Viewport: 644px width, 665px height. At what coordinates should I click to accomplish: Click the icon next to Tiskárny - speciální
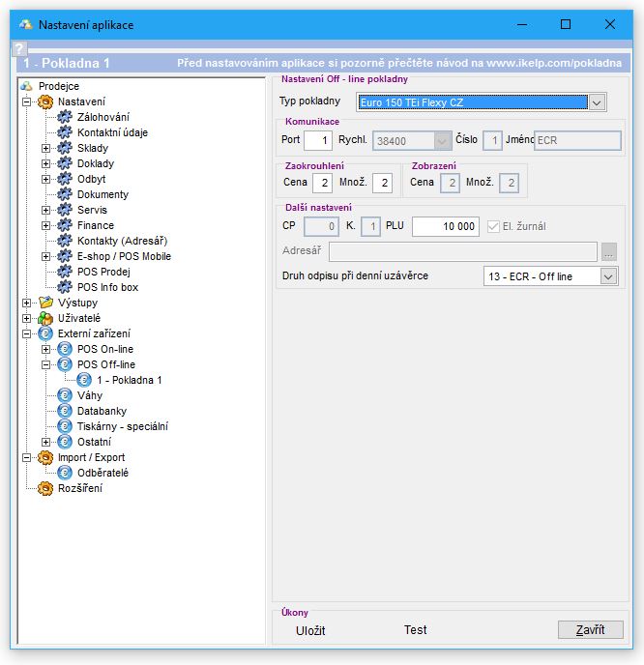[65, 426]
